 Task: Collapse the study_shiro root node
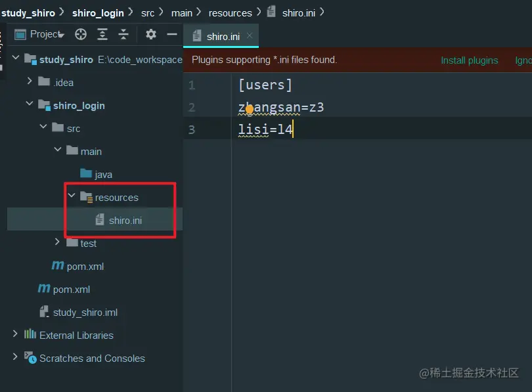(16, 57)
